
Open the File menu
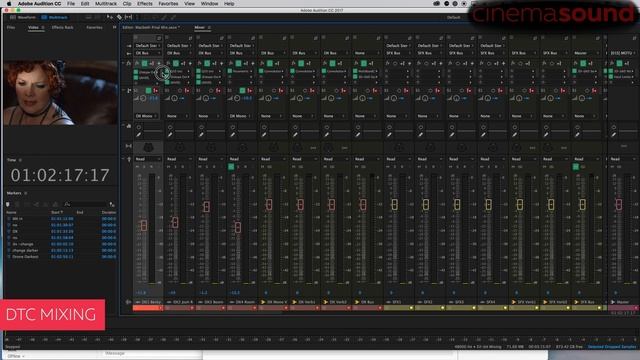point(71,4)
